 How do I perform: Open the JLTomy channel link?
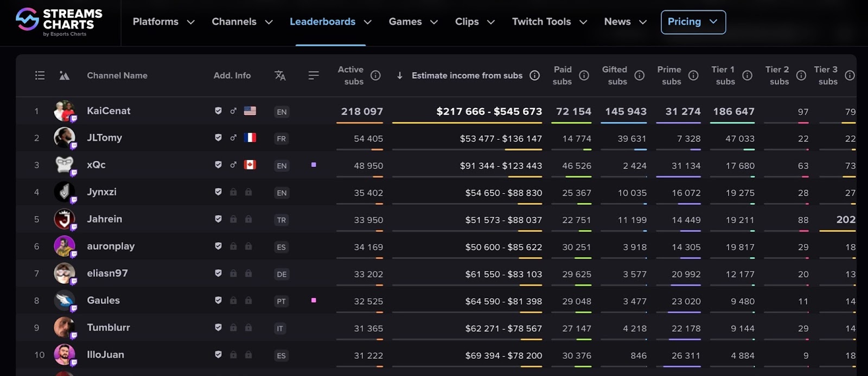tap(104, 138)
